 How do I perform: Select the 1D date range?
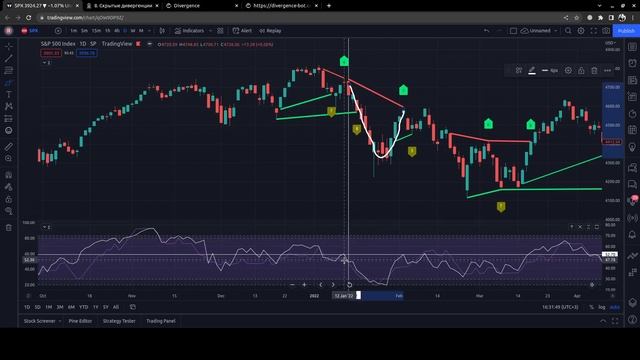click(27, 307)
